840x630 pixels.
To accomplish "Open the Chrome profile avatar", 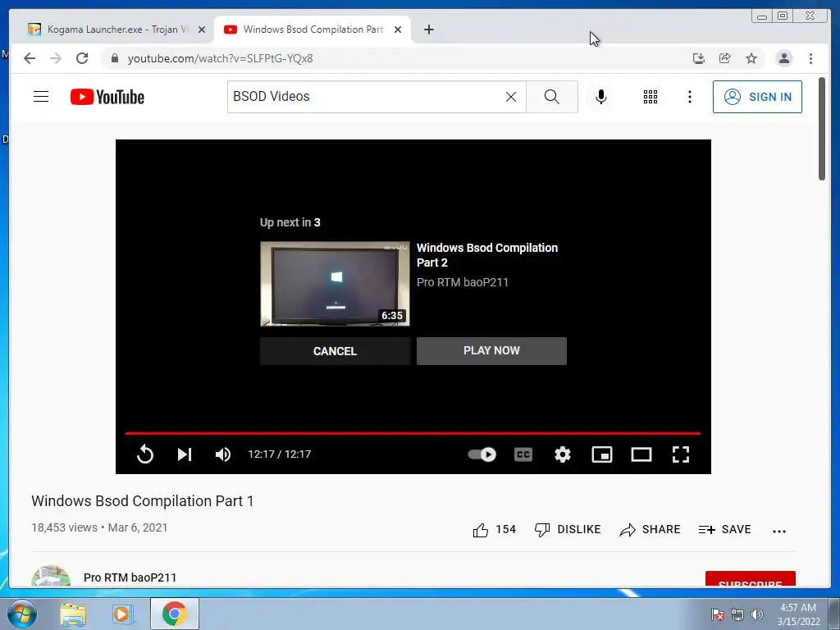I will 783,58.
